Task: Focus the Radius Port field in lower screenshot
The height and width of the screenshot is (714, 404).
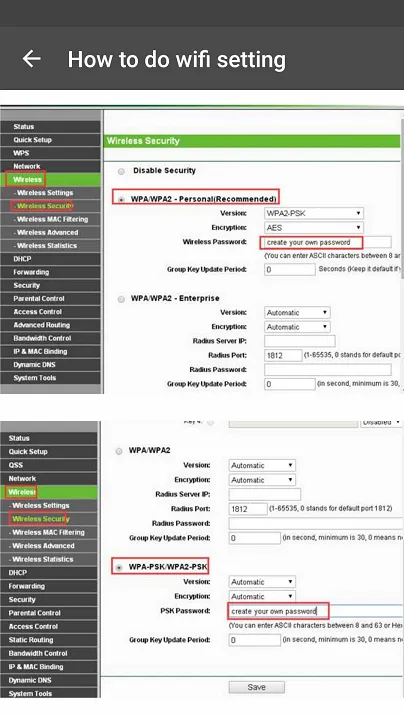Action: [x=248, y=509]
